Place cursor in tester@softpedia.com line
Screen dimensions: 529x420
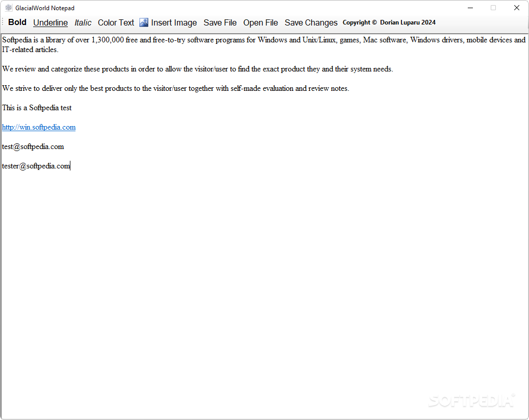(36, 166)
